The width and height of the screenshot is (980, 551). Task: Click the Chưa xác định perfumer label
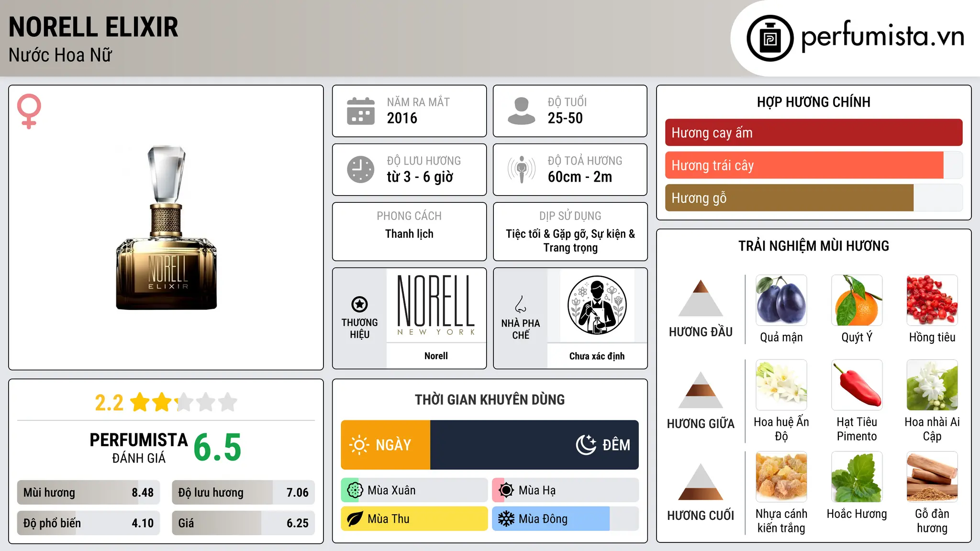click(597, 356)
